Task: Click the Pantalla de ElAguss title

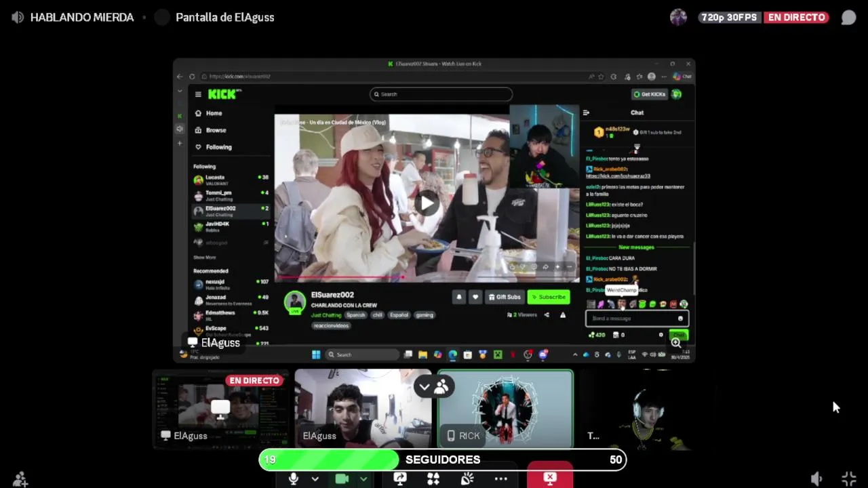Action: [225, 18]
